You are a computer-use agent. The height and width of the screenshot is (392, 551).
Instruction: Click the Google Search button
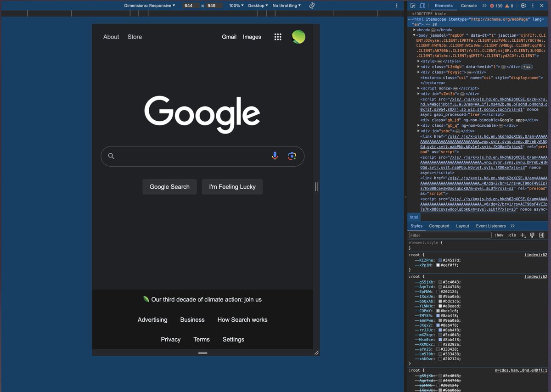169,187
